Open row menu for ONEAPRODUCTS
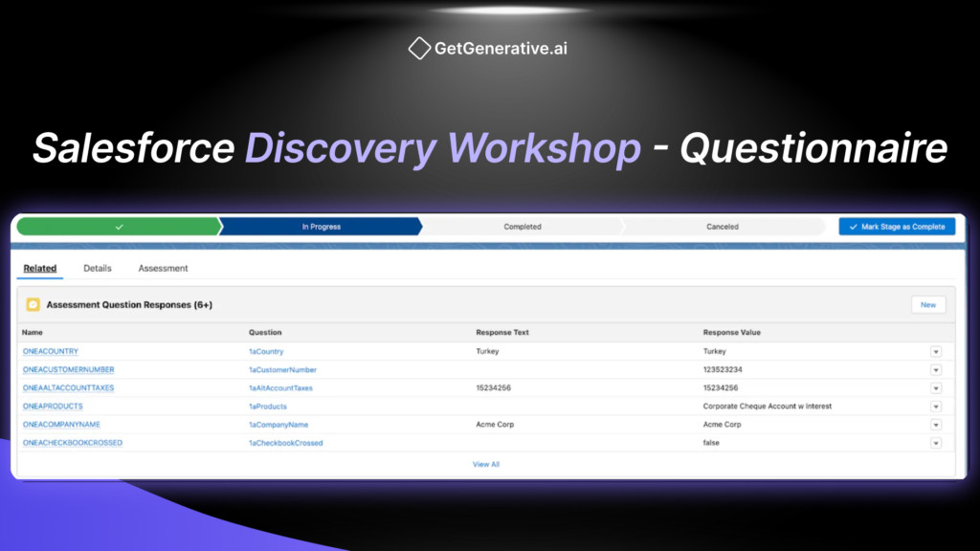The height and width of the screenshot is (551, 980). pyautogui.click(x=936, y=407)
